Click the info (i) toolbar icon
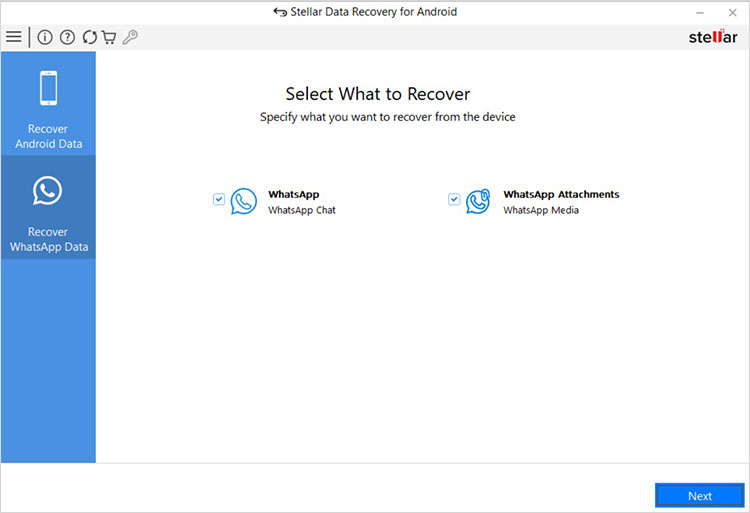Screen dimensions: 750x513 click(x=45, y=37)
